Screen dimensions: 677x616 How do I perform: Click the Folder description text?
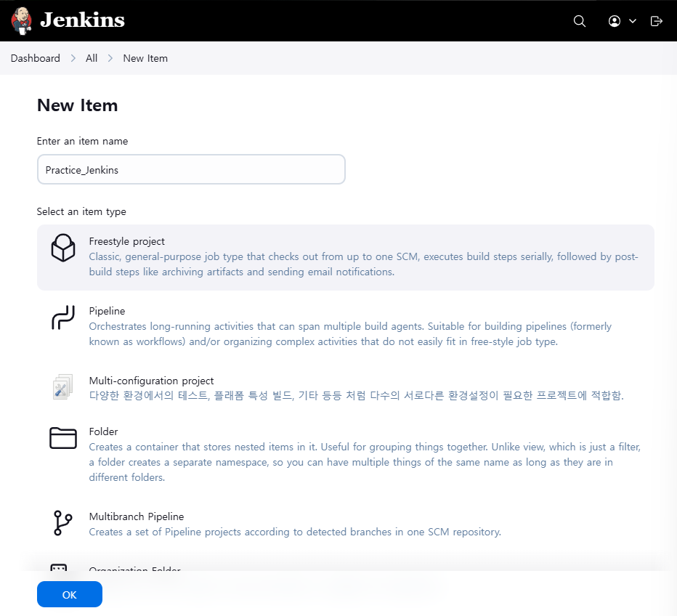[x=365, y=462]
